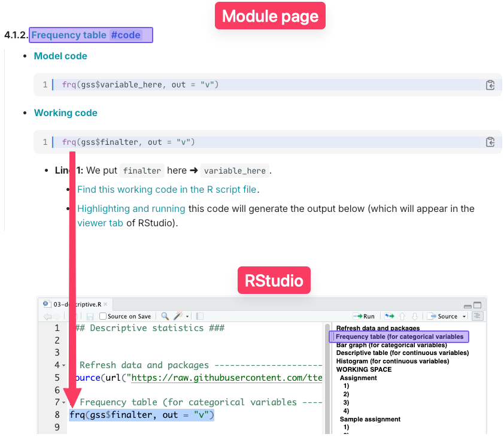Open the Frequency table #code heading link

pos(86,35)
